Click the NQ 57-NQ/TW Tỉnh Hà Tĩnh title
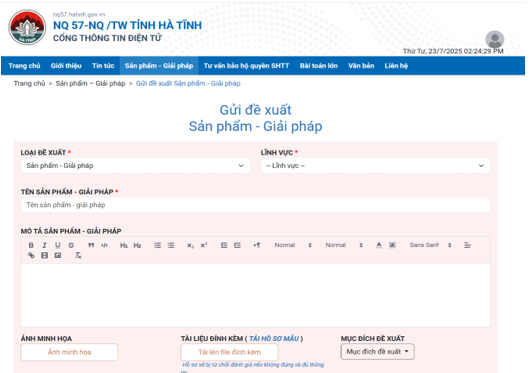 coord(127,25)
